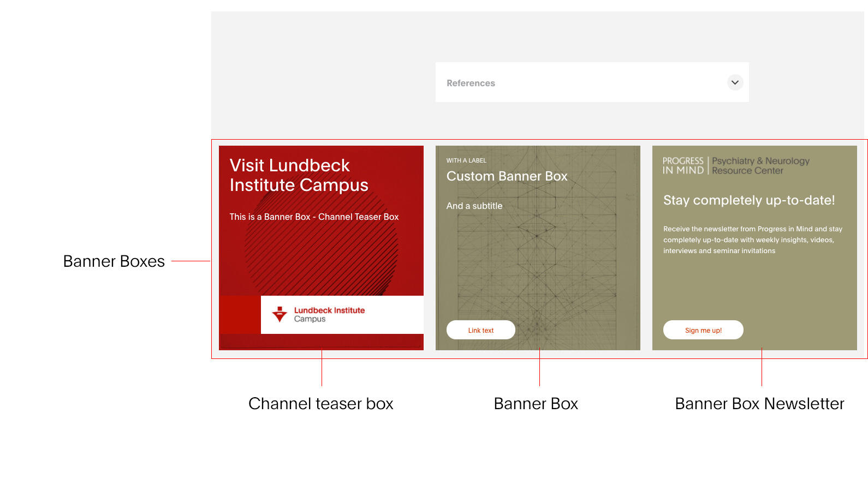The width and height of the screenshot is (868, 491).
Task: Click the WITH A LABEL tag
Action: pos(466,160)
